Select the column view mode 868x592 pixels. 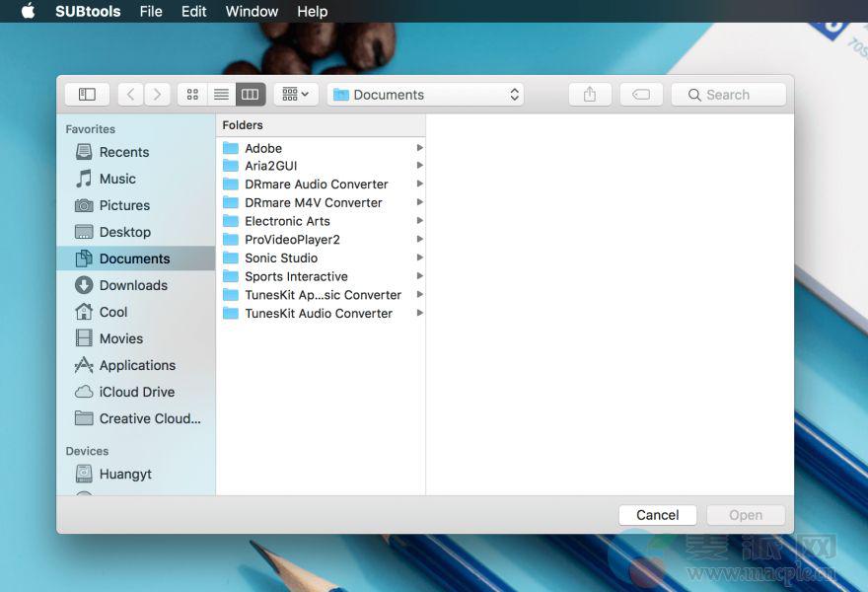coord(251,95)
